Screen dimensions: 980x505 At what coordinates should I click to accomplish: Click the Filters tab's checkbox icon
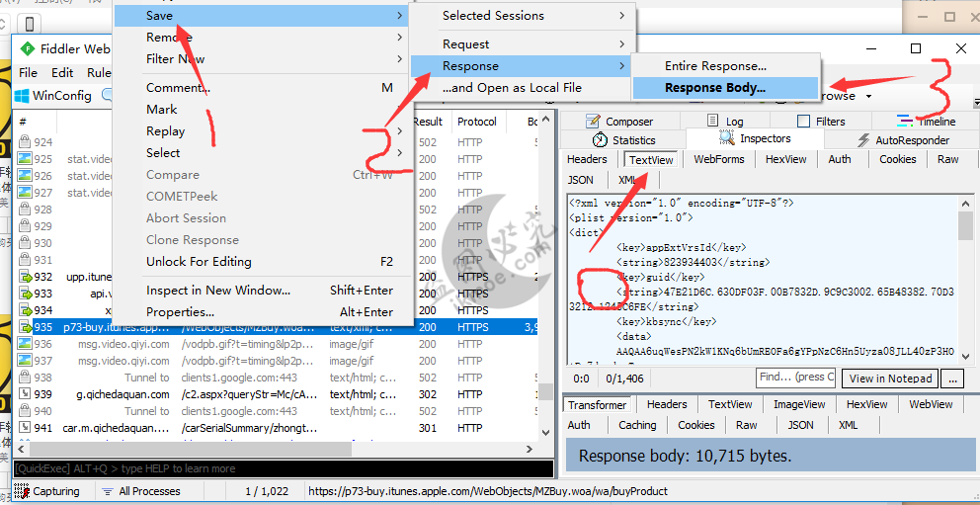click(804, 122)
